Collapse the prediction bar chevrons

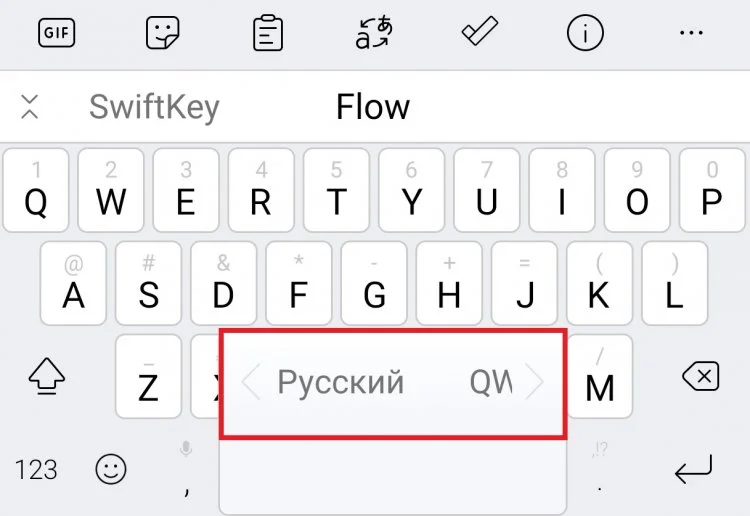click(30, 106)
